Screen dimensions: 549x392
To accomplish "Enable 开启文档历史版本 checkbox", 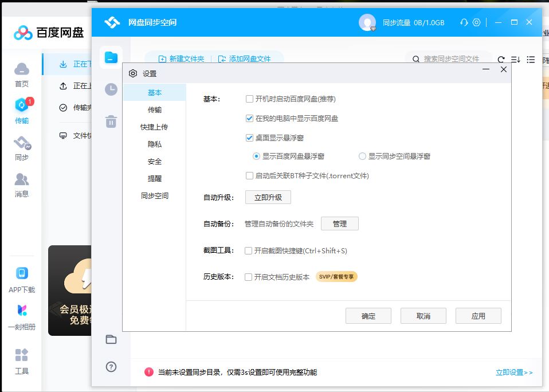I will [x=248, y=277].
